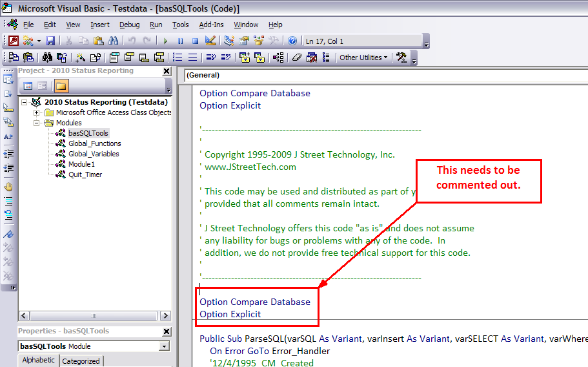
Task: Open the Debug menu
Action: [x=129, y=25]
